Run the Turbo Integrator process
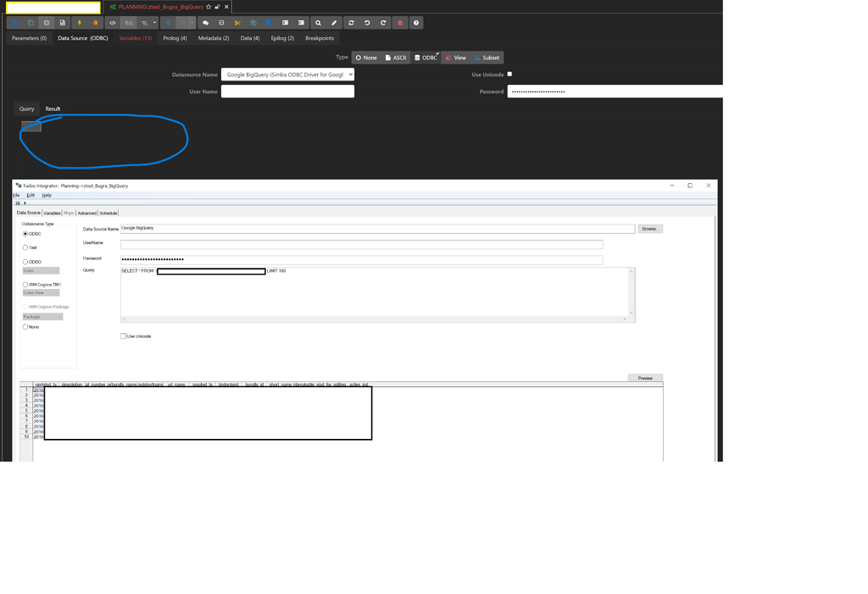 tap(80, 23)
